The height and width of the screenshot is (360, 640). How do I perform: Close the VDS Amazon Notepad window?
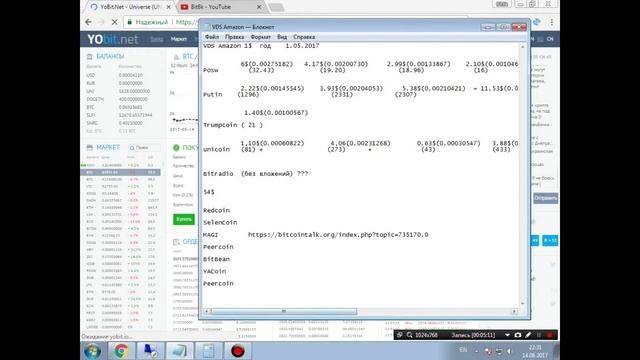pyautogui.click(x=519, y=27)
